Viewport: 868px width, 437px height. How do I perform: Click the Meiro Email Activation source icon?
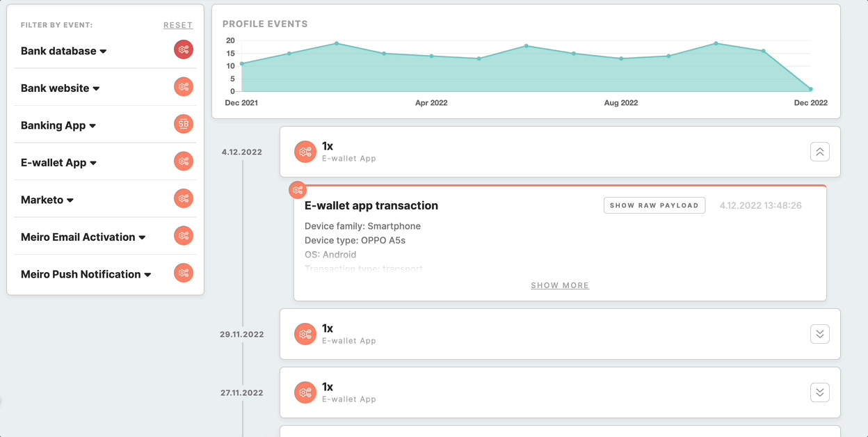coord(184,236)
